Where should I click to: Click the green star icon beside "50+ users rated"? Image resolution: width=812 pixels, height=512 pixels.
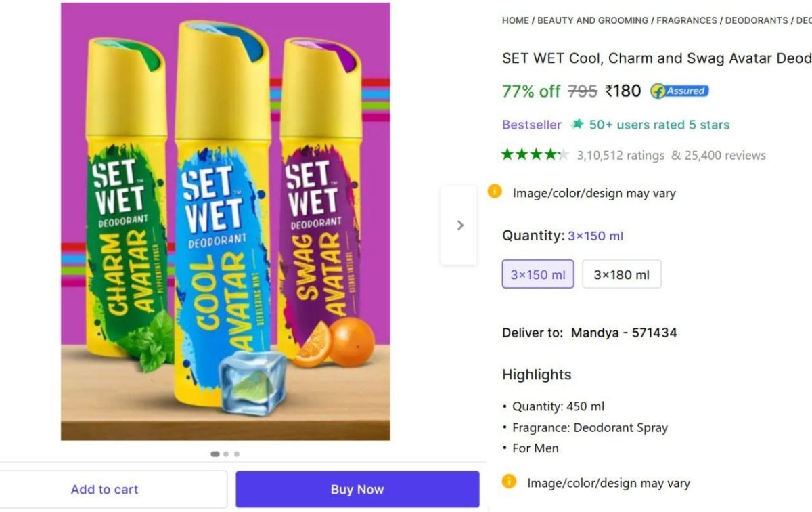coord(578,125)
